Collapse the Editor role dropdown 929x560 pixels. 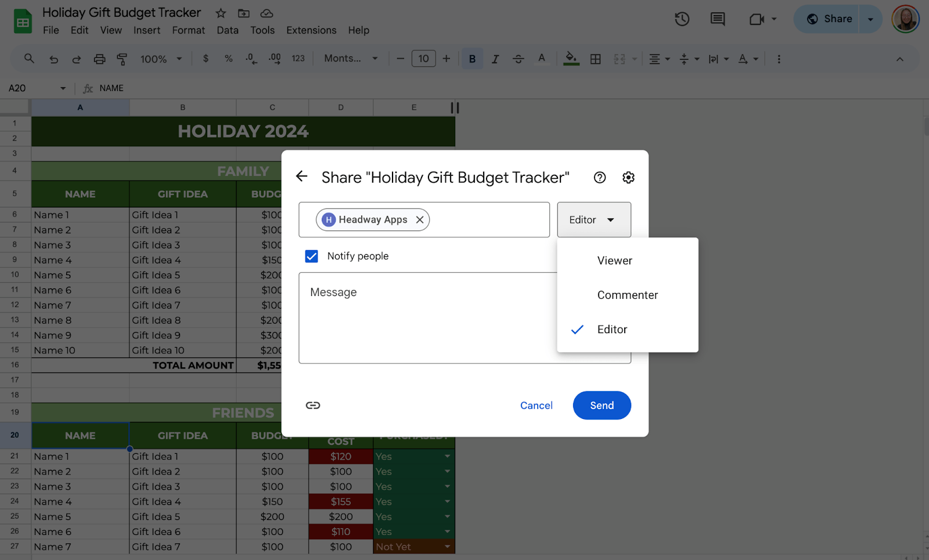(x=593, y=220)
